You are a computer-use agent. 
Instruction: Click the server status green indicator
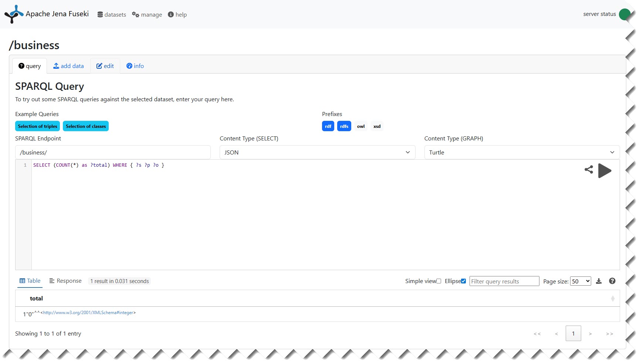coord(624,14)
